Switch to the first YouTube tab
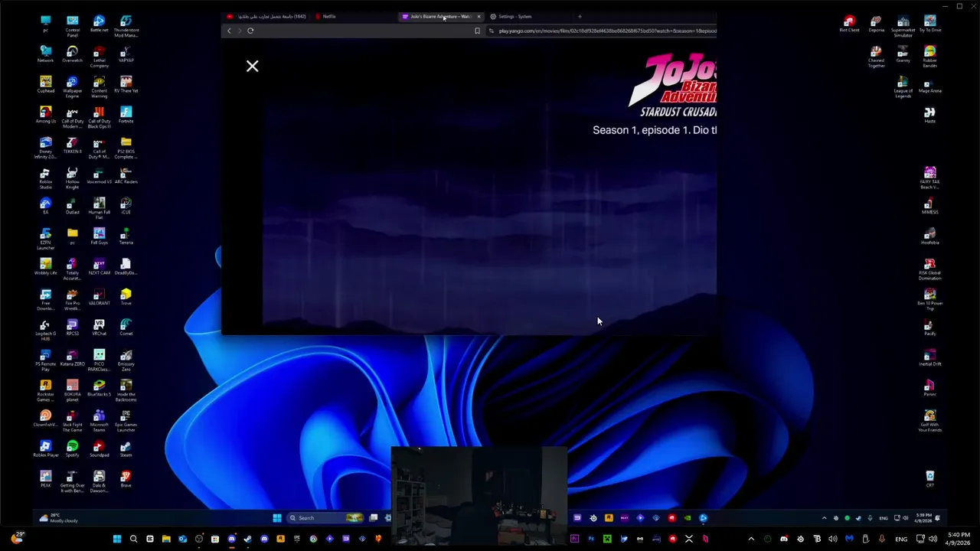This screenshot has width=980, height=551. (266, 16)
